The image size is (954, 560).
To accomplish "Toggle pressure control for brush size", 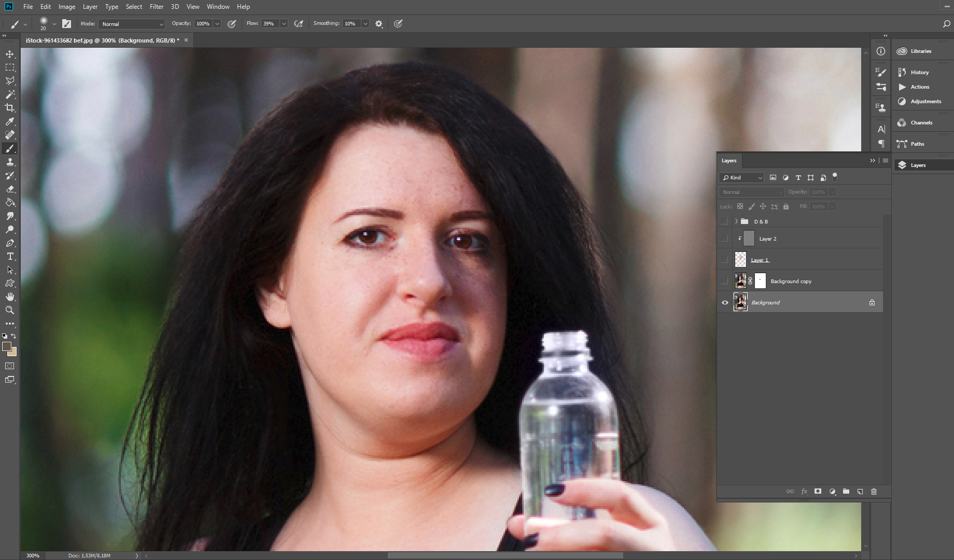I will click(398, 24).
